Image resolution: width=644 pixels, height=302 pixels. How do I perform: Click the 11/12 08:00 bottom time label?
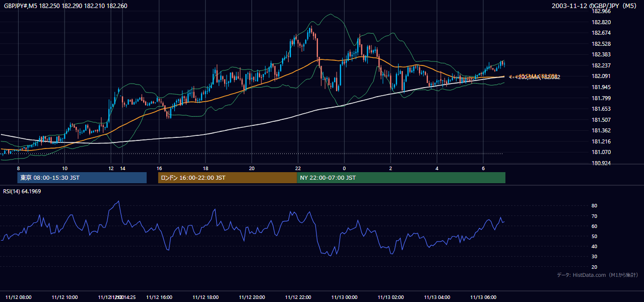(18, 297)
